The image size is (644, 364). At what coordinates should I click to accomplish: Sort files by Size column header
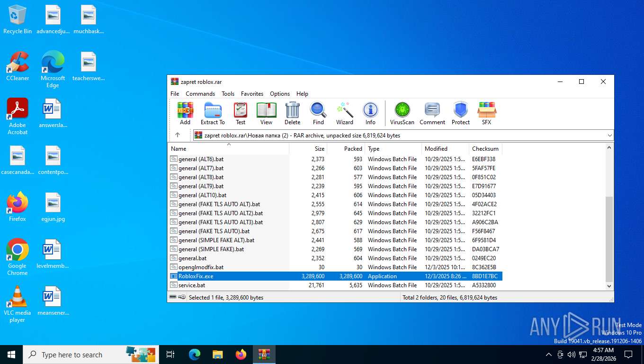tap(308, 148)
